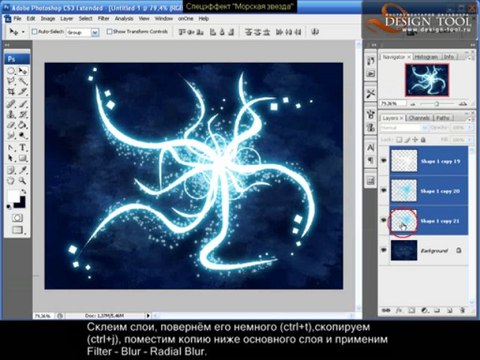Select the Healing Brush tool

point(11,104)
